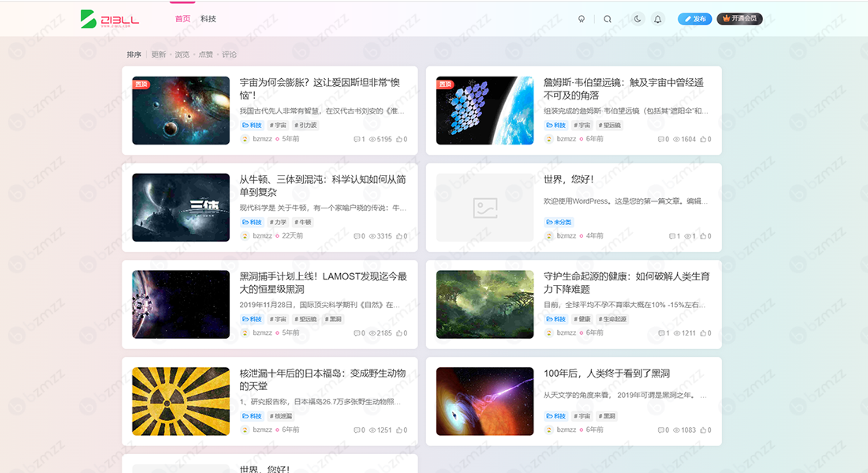Click #引力波 tag
This screenshot has height=473, width=868.
pyautogui.click(x=305, y=126)
